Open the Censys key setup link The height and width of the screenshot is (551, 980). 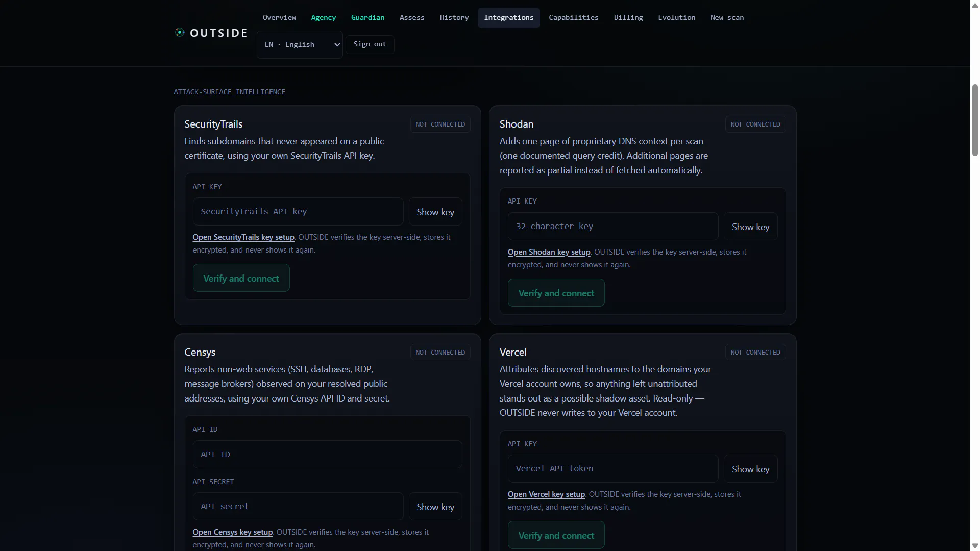232,532
